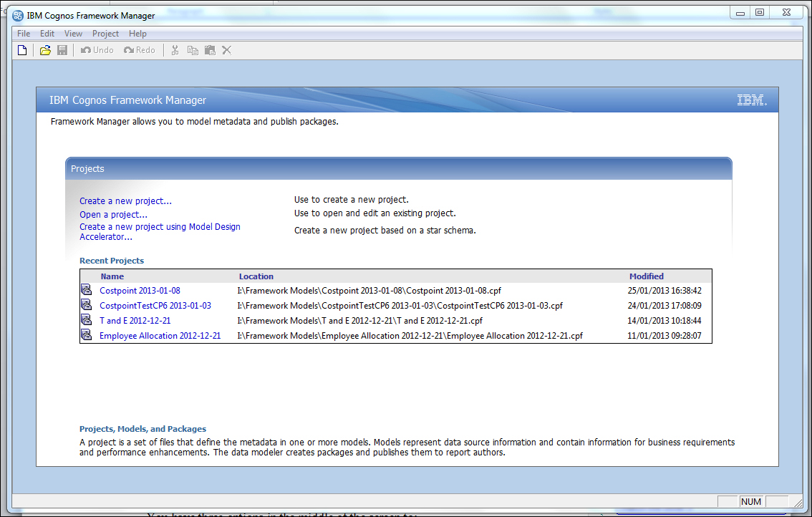Screen dimensions: 812x517
Task: Click the text 'Use to open and edit an existing project.'
Action: (375, 213)
